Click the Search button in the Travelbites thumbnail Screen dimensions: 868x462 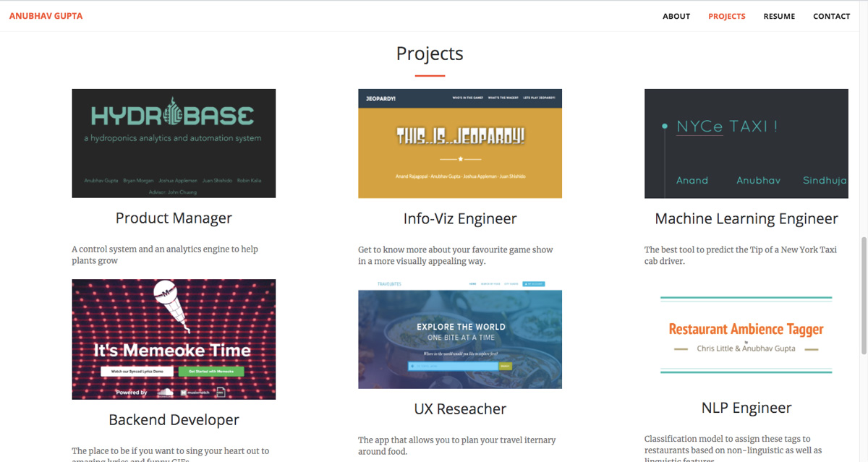point(506,366)
